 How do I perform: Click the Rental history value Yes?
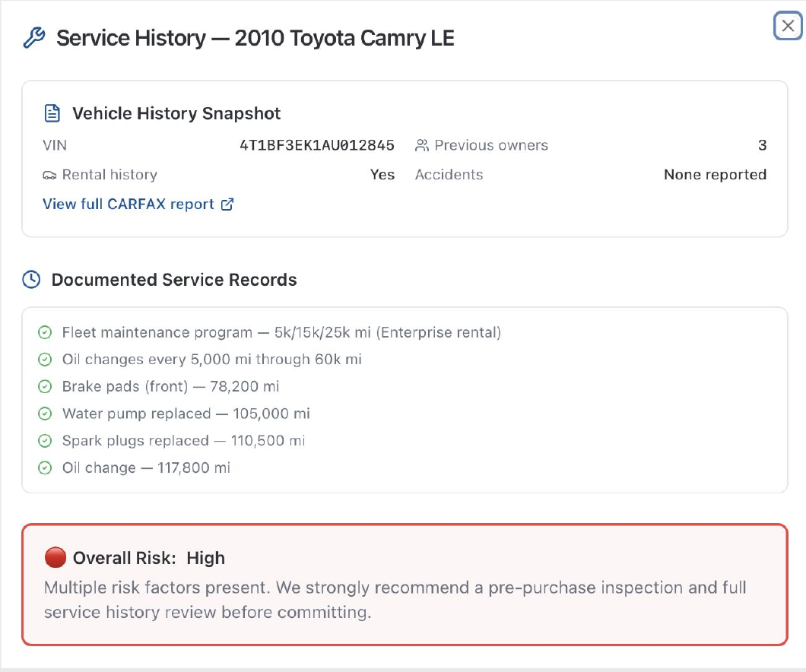(x=382, y=175)
